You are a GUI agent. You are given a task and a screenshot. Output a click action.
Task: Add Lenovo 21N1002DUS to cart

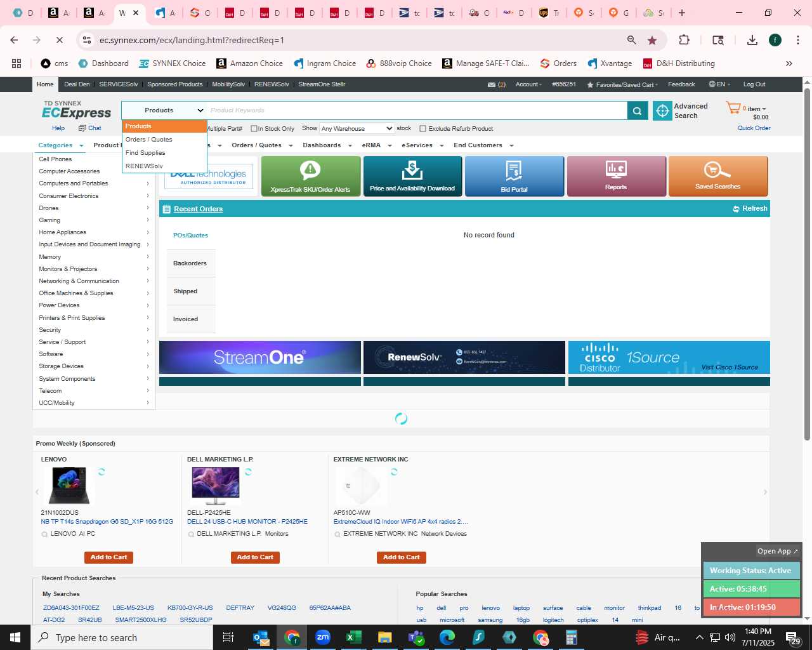point(108,557)
